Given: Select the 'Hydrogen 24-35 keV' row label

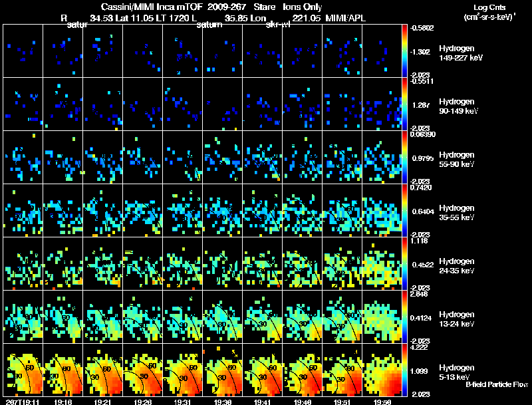Looking at the screenshot, I should pos(457,266).
